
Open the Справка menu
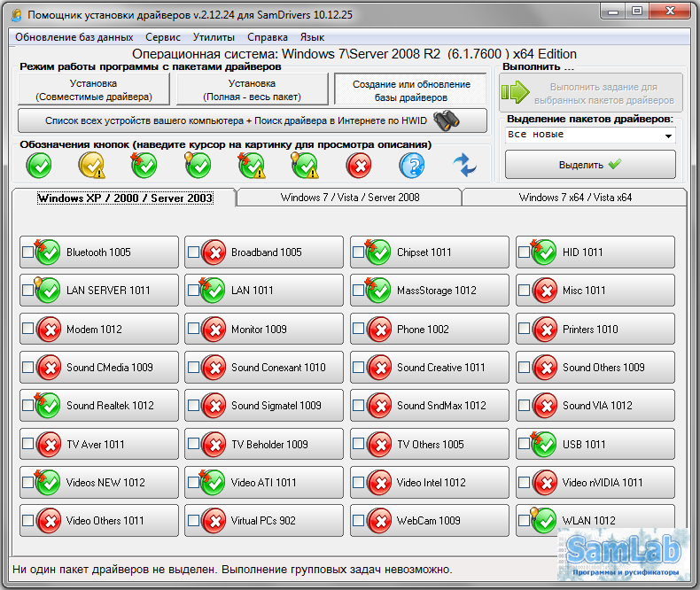268,37
